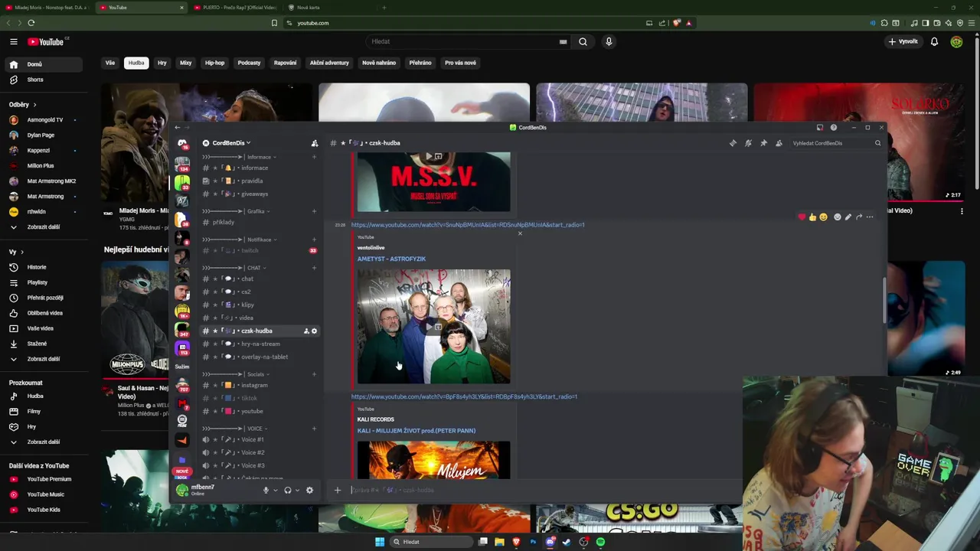Open Discord user settings gear
Screen dimensions: 980x551
(309, 491)
